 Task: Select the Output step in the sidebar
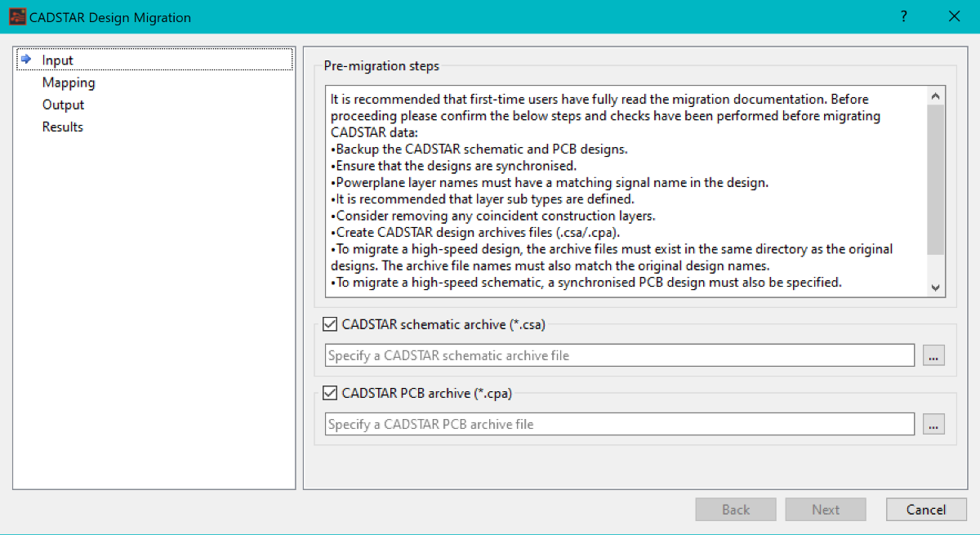(63, 105)
